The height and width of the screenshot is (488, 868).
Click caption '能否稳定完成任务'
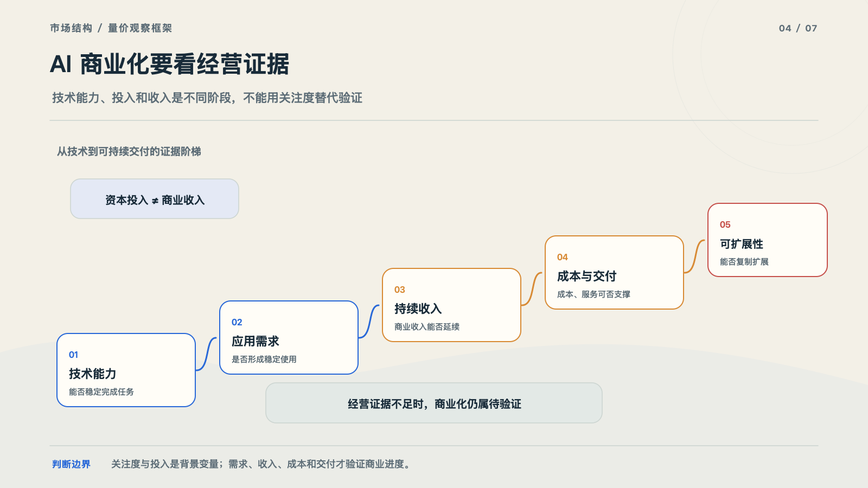(101, 391)
